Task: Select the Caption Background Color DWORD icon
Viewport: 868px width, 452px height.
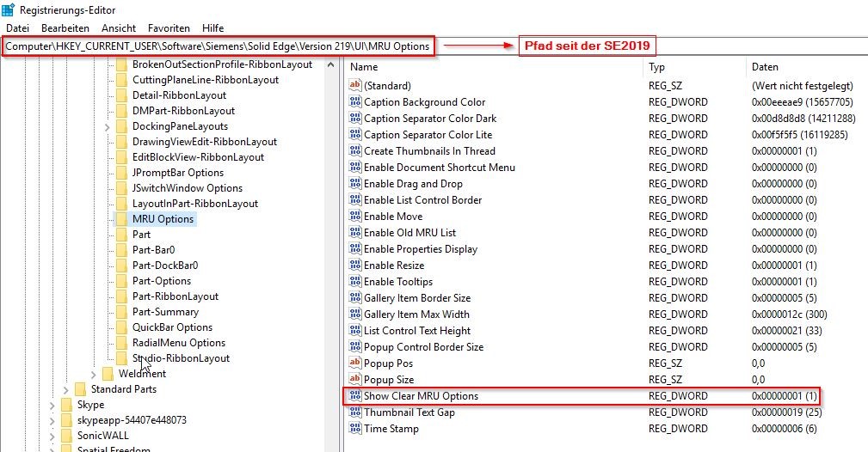Action: click(x=354, y=101)
